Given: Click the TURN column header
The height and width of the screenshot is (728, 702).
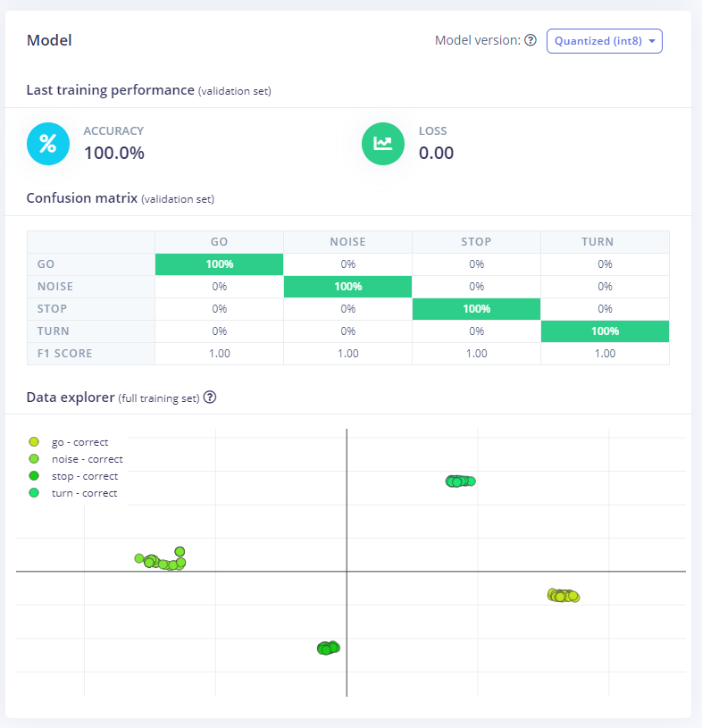Looking at the screenshot, I should (605, 242).
